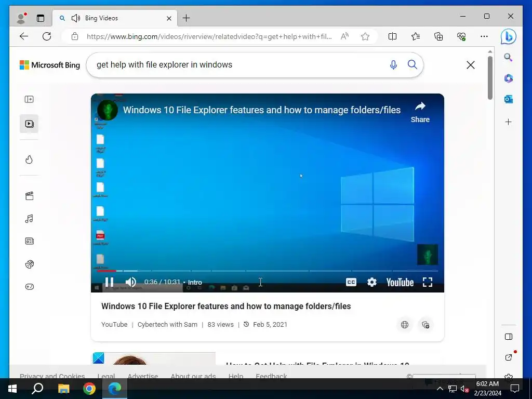
Task: Expand the Bing left navigation panel
Action: point(29,99)
